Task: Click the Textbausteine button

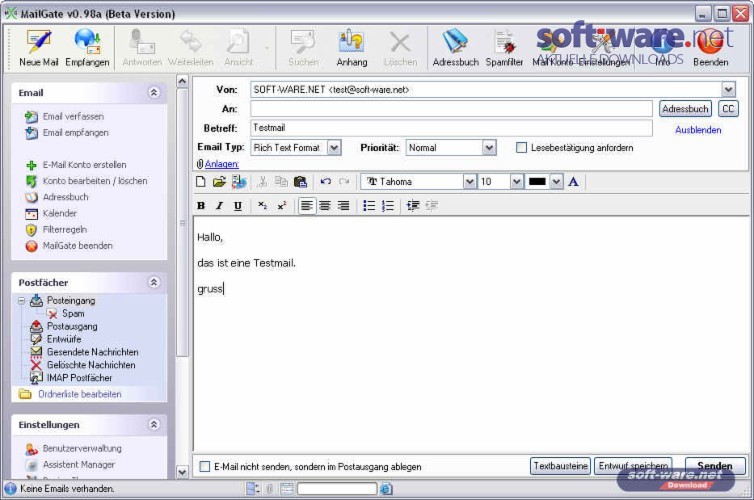Action: pyautogui.click(x=560, y=466)
